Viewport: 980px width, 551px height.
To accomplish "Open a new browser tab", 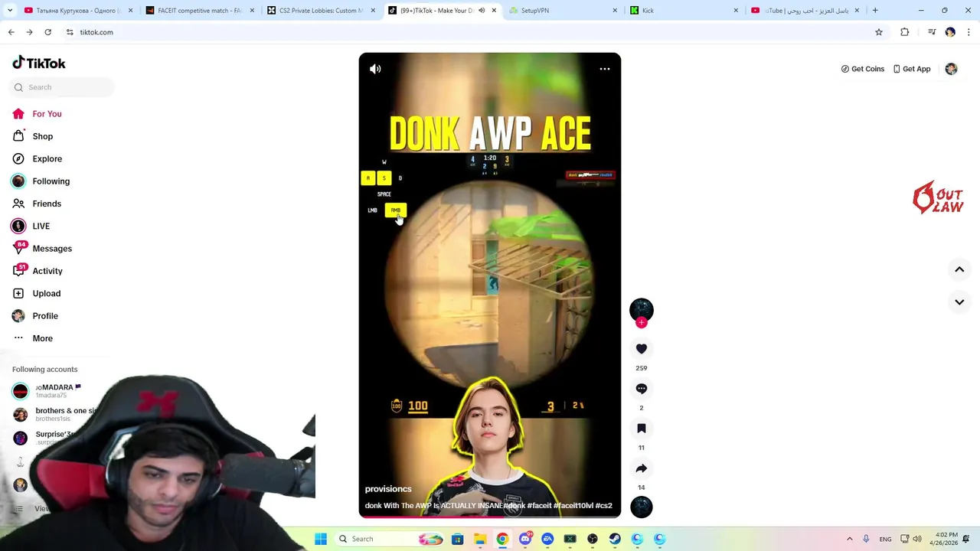I will pyautogui.click(x=875, y=11).
